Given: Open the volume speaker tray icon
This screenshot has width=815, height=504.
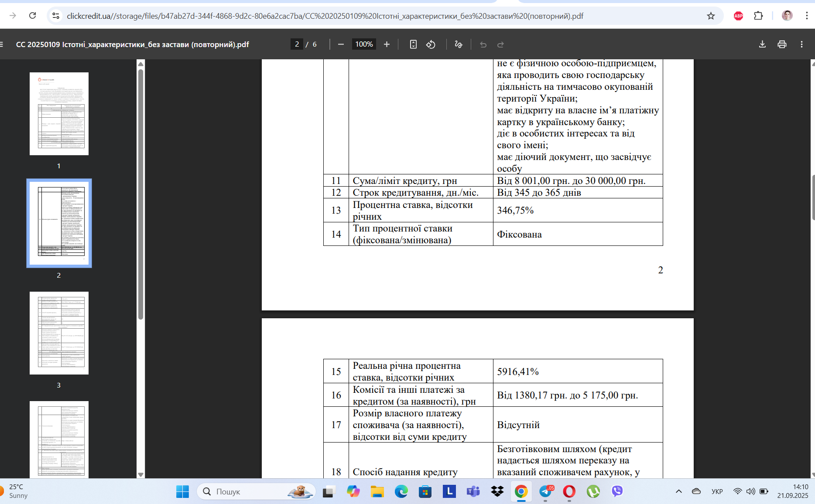Looking at the screenshot, I should [750, 491].
